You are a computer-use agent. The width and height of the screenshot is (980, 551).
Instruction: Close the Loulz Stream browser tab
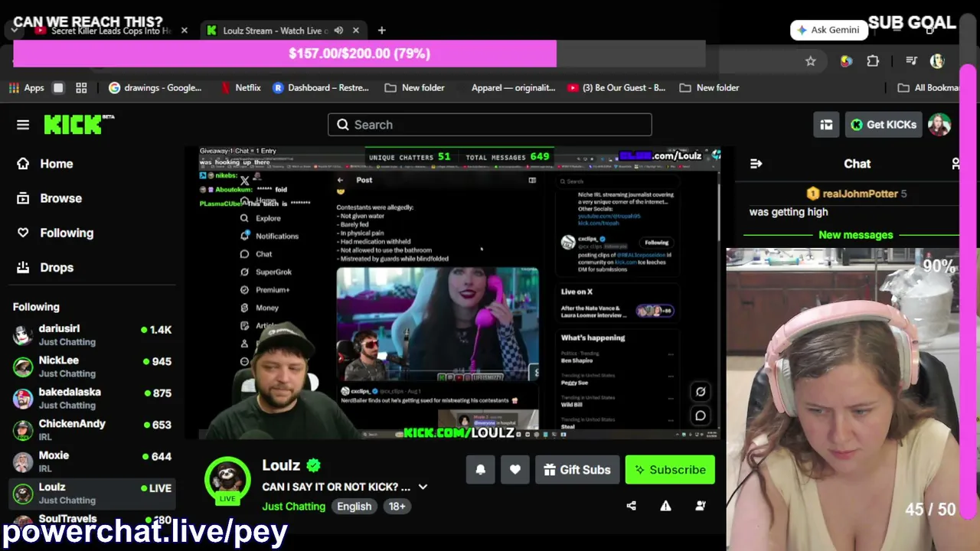click(x=356, y=31)
